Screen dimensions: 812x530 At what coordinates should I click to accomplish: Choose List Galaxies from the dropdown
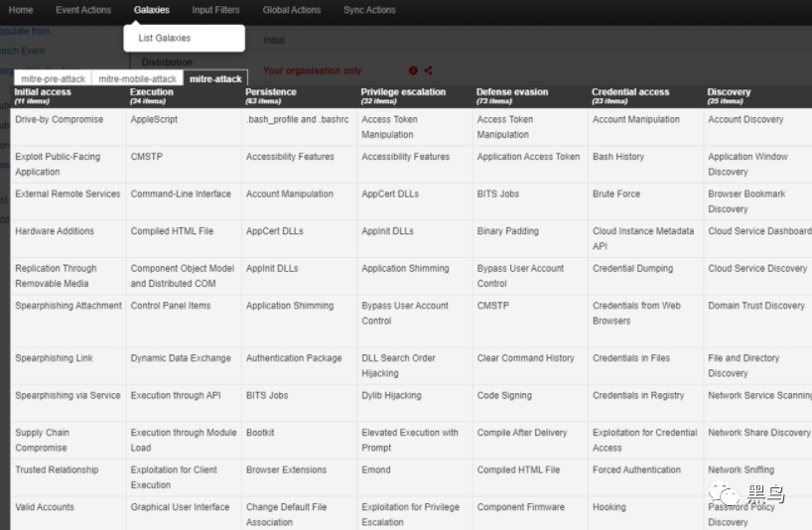point(165,38)
